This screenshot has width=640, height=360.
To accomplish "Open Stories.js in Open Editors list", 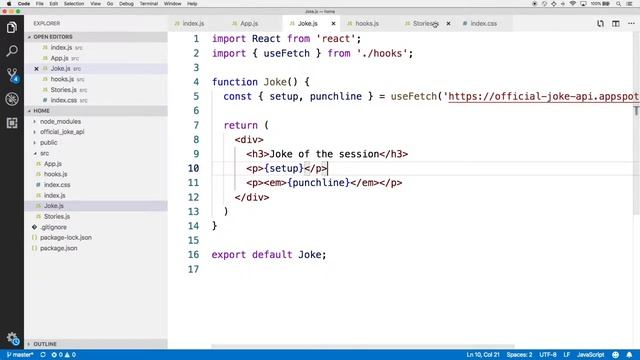I will 63,90.
